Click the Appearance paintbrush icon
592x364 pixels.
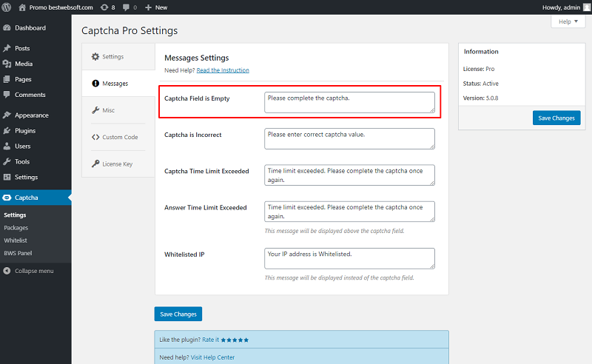tap(7, 115)
